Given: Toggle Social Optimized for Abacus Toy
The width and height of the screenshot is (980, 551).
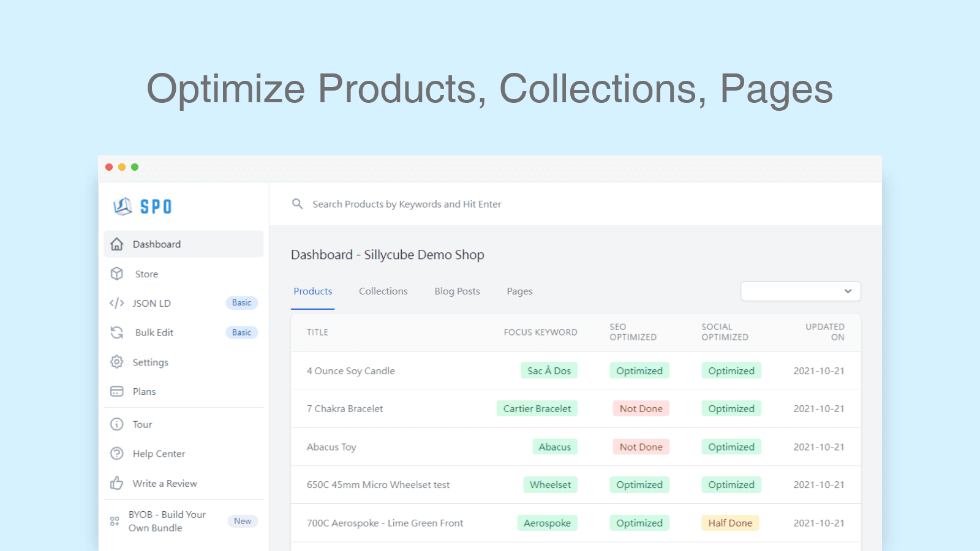Looking at the screenshot, I should [x=731, y=446].
